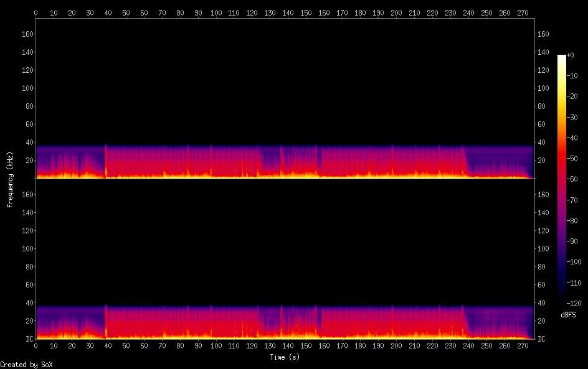The width and height of the screenshot is (588, 369).
Task: Click the 70 tick on the bottom time axis
Action: [x=163, y=345]
